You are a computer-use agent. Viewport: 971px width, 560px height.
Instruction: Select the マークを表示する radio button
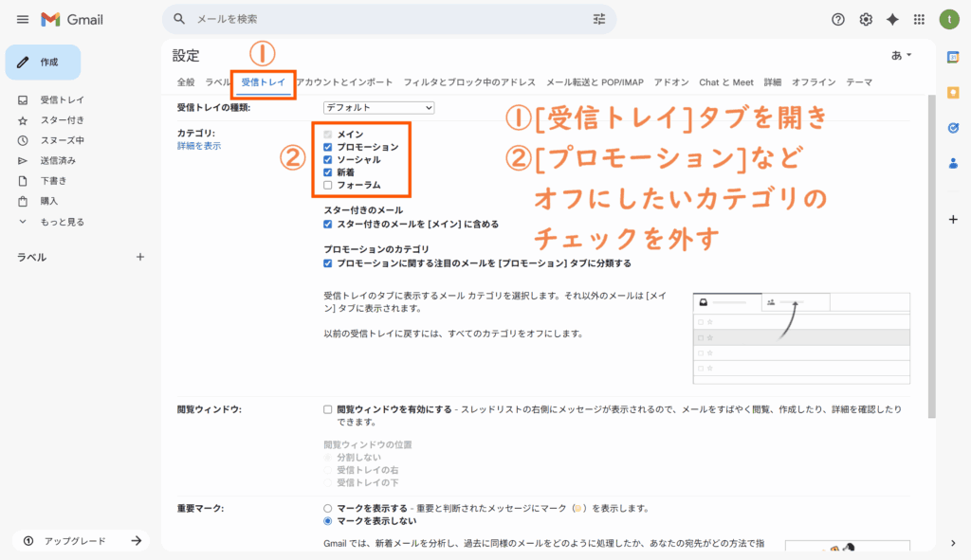pyautogui.click(x=328, y=508)
